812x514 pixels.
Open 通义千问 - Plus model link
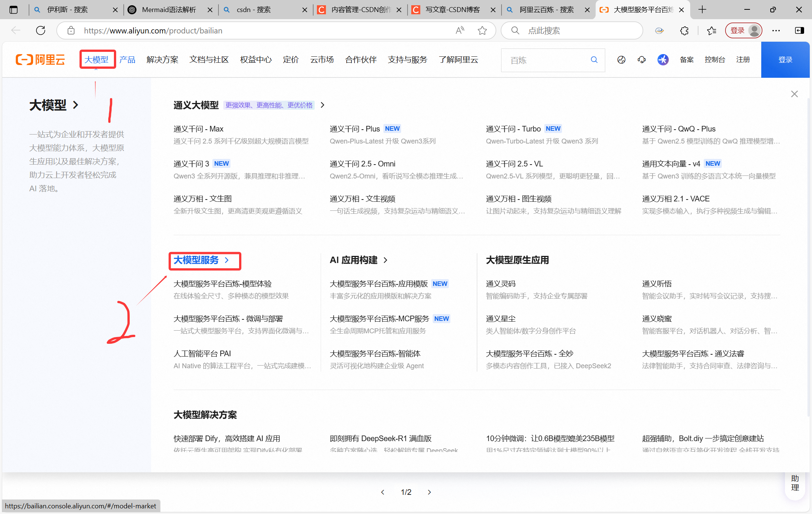[355, 129]
